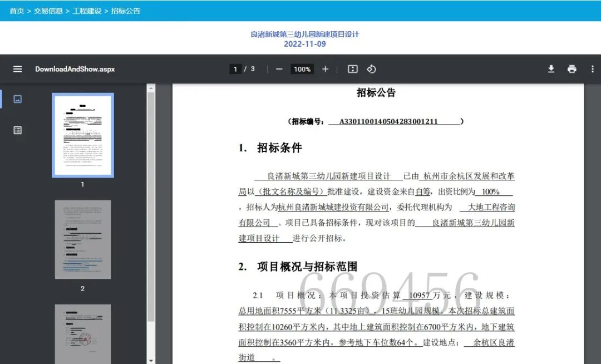
Task: Open the more actions three-dot menu
Action: (x=593, y=69)
